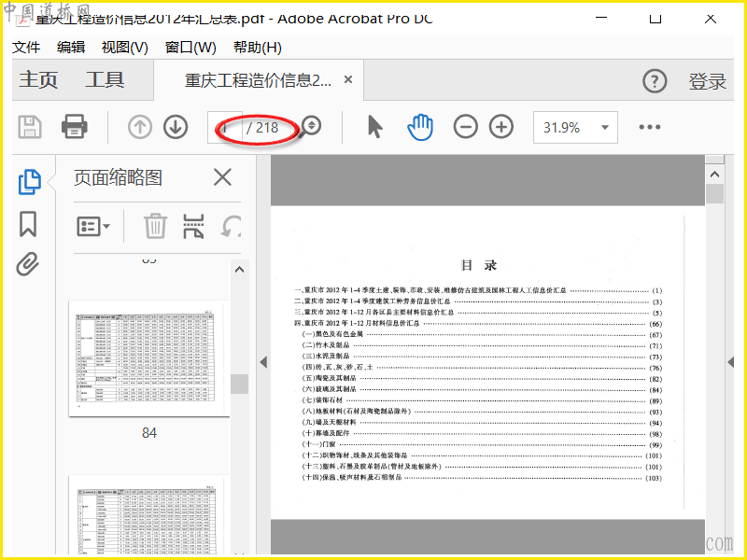Click the document scroll up arrow
Image resolution: width=747 pixels, height=560 pixels.
click(x=714, y=175)
